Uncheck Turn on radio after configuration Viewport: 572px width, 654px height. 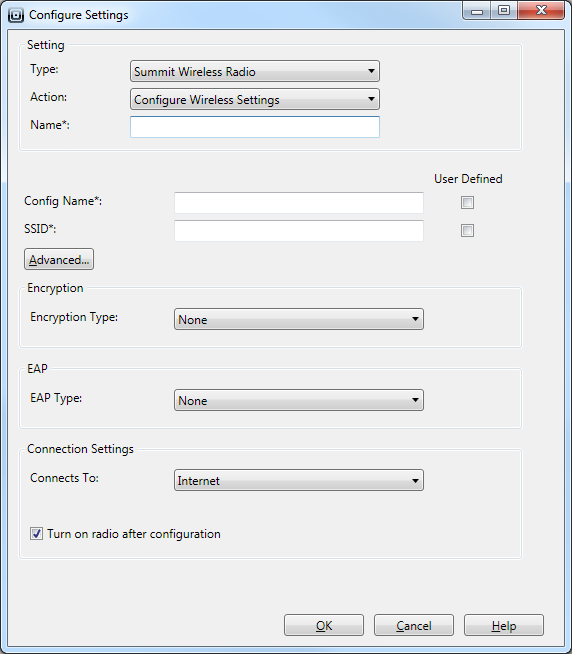(36, 533)
